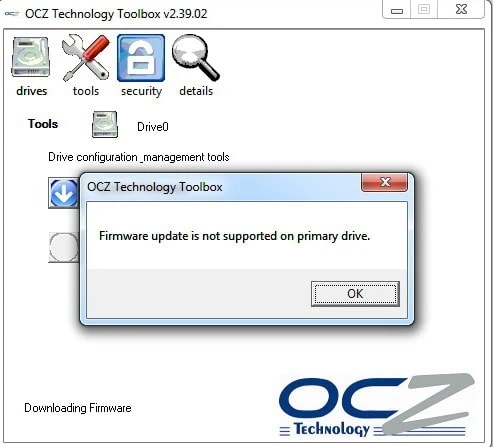
Task: Open the drives section icon
Action: 31,57
